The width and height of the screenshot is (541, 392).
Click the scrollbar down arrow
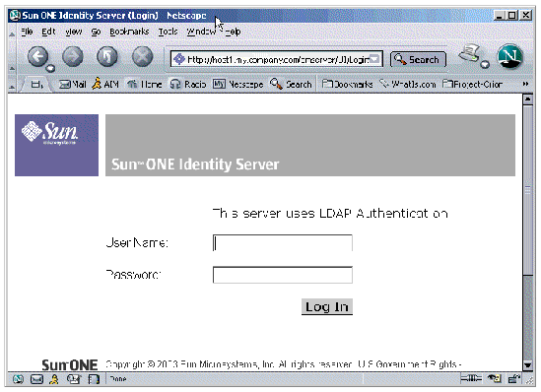click(x=527, y=365)
